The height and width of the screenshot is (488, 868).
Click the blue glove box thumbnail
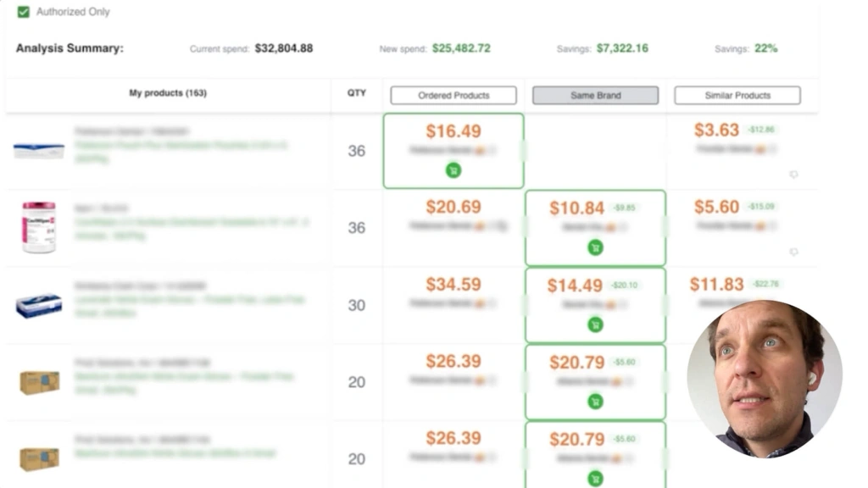click(39, 306)
